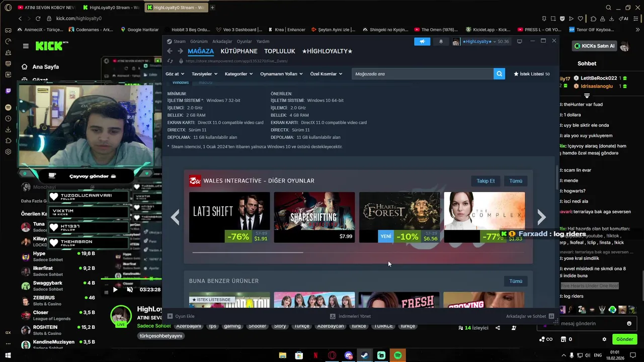644x362 pixels.
Task: Go forward in Steam navigation
Action: [x=180, y=51]
